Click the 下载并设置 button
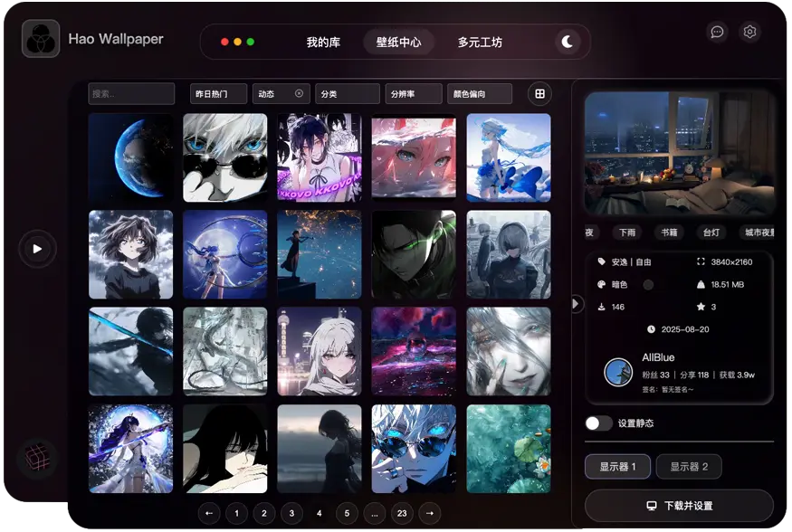 coord(679,506)
